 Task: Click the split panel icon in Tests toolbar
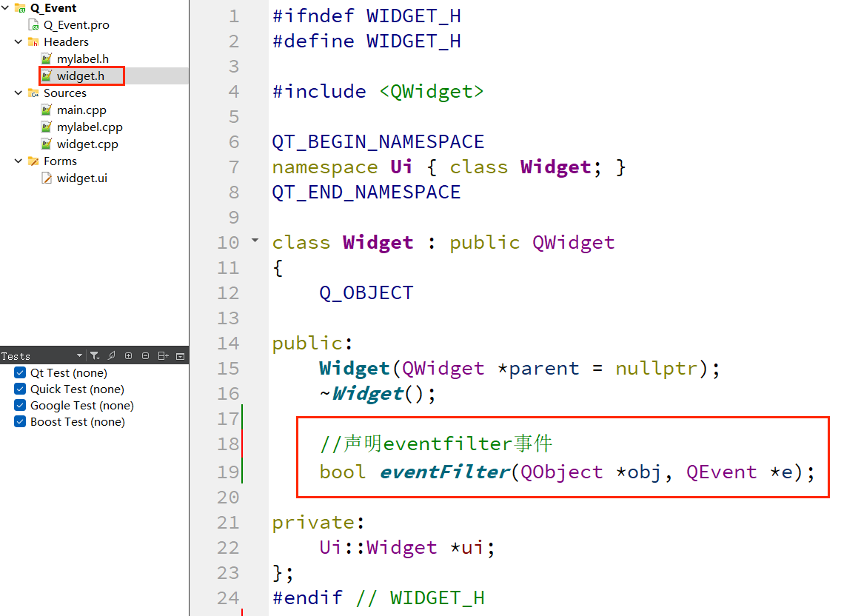click(x=163, y=356)
